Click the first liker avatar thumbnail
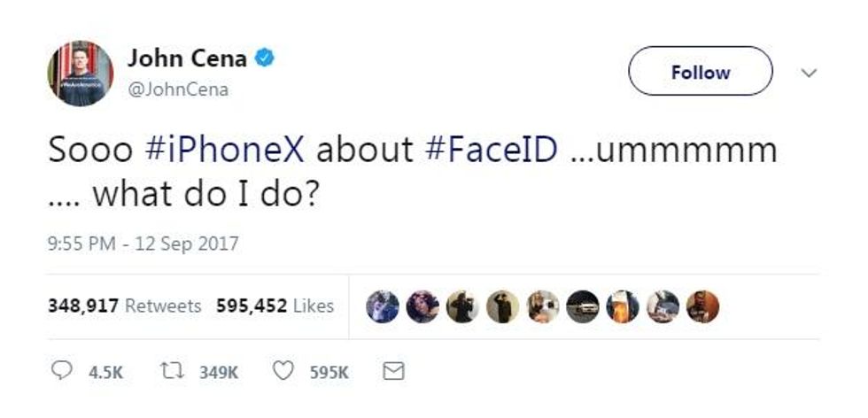 383,306
